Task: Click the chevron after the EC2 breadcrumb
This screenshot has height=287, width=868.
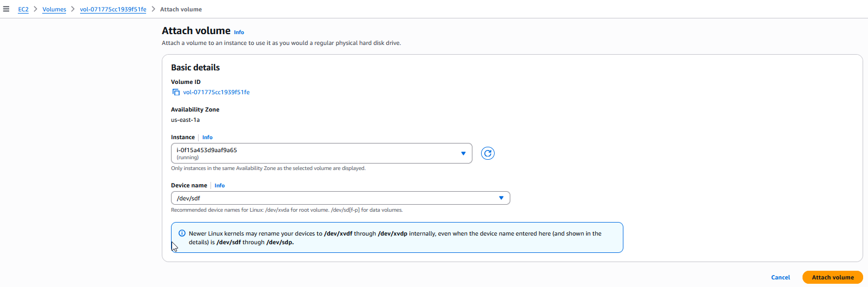Action: 35,9
